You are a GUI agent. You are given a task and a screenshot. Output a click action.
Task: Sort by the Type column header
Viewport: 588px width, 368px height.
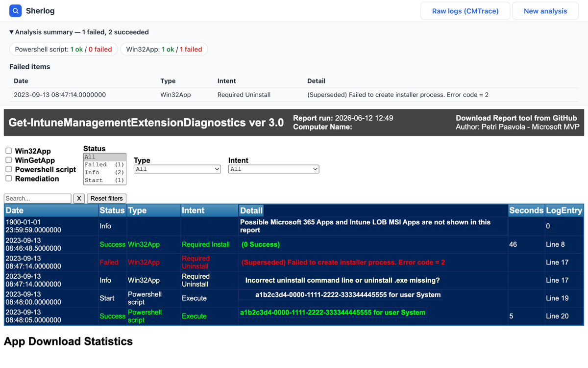click(x=153, y=210)
